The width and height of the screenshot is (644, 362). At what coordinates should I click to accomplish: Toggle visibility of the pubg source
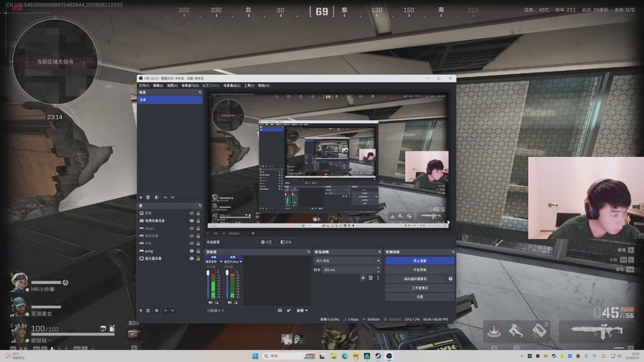coord(192,251)
